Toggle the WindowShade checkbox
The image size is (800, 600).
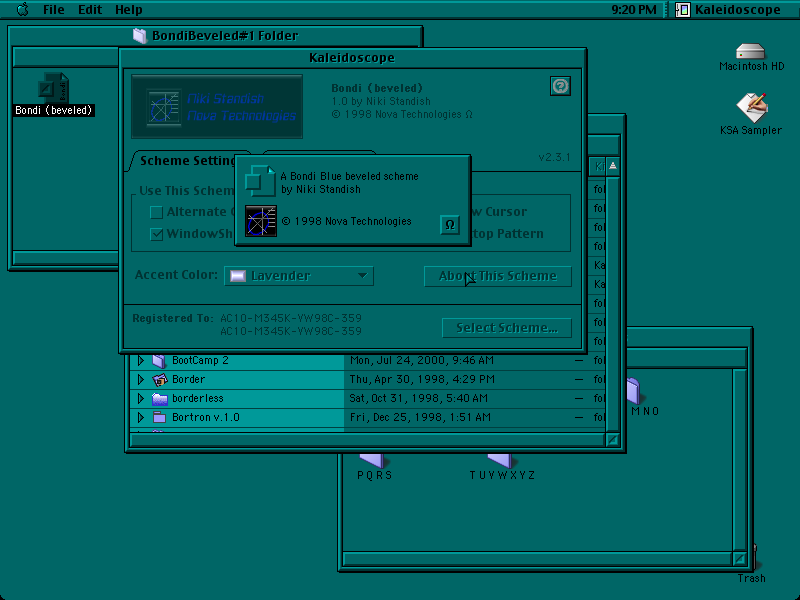(156, 234)
